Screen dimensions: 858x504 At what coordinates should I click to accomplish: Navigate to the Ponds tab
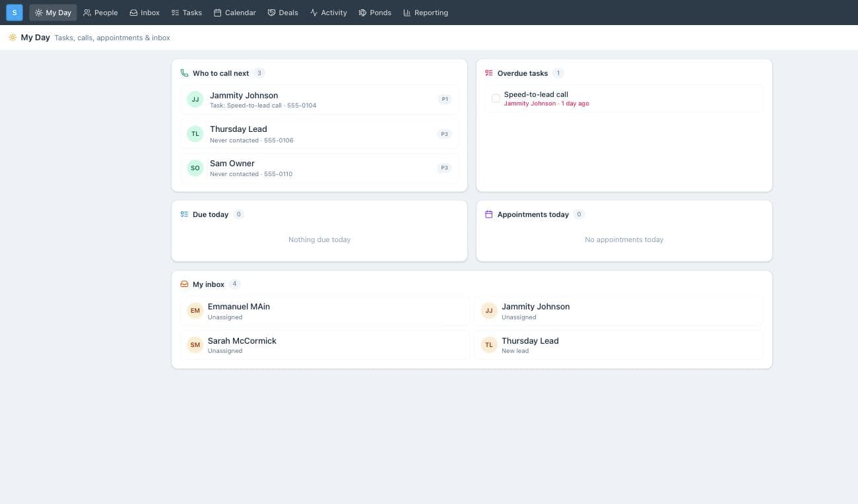pos(375,13)
